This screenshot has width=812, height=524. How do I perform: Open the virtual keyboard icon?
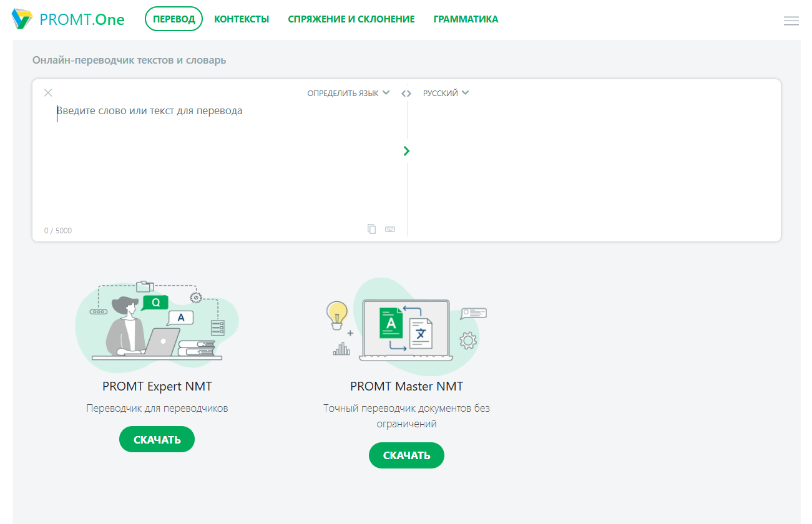click(x=390, y=229)
